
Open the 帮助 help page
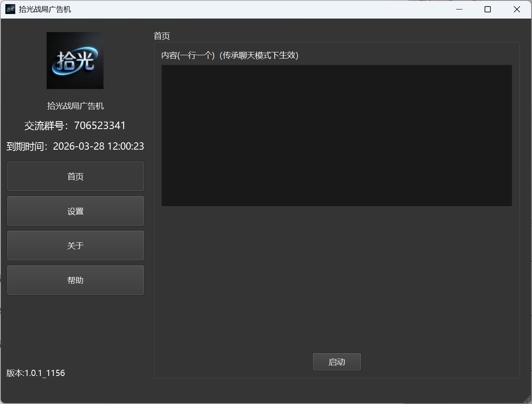[75, 280]
